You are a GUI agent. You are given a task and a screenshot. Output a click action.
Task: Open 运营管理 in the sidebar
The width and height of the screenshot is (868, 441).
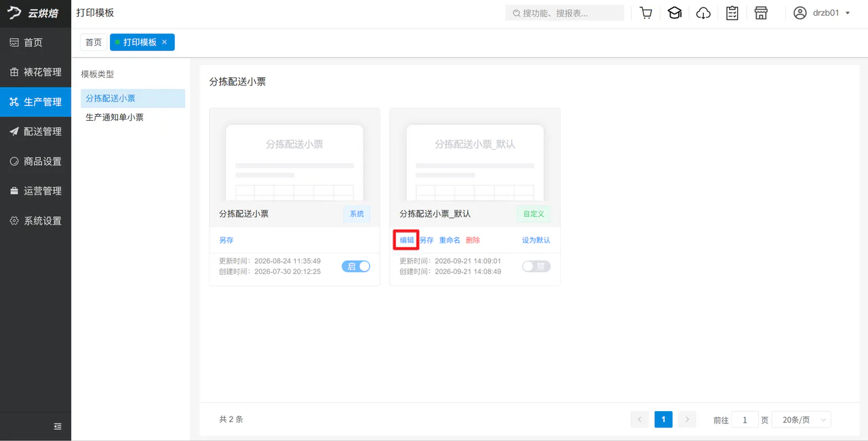(x=35, y=191)
